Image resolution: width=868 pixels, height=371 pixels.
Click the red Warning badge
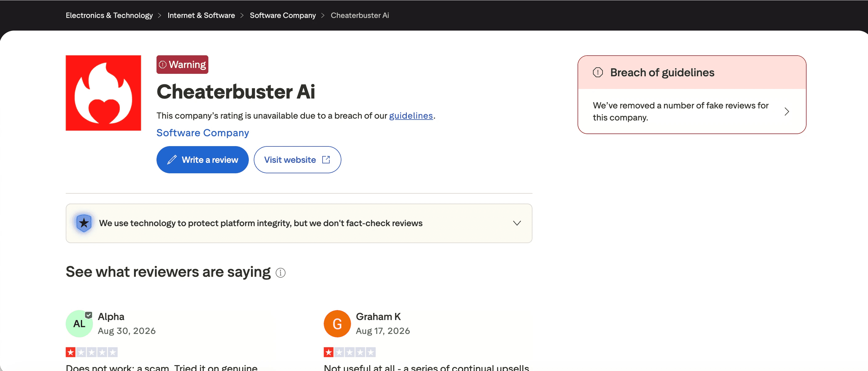point(182,65)
